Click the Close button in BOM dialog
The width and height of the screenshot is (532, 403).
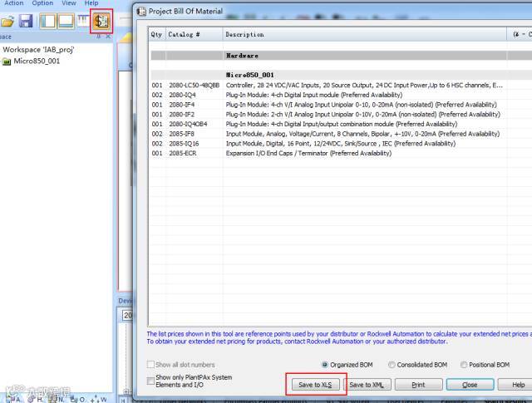470,385
